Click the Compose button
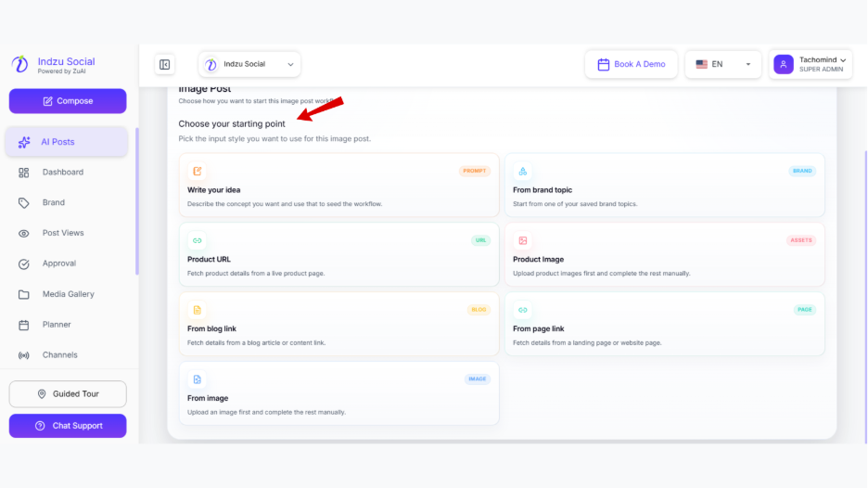 68,101
